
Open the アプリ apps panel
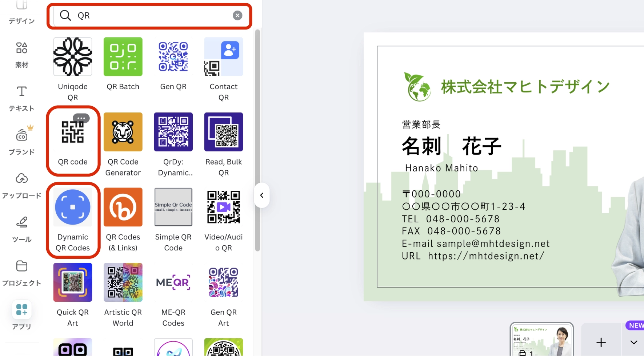pyautogui.click(x=21, y=315)
